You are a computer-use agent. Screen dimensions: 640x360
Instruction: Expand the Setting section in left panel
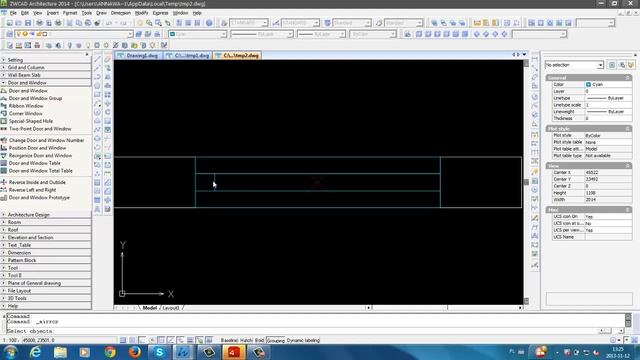[x=45, y=60]
